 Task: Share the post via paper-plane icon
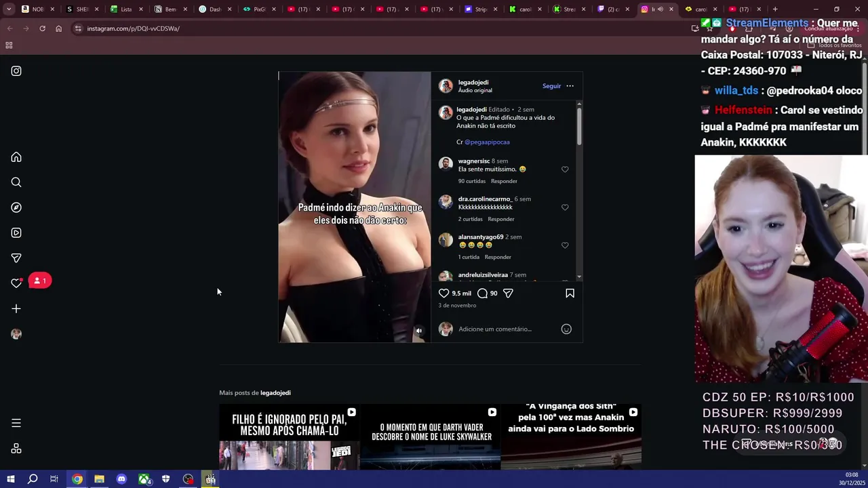[508, 293]
